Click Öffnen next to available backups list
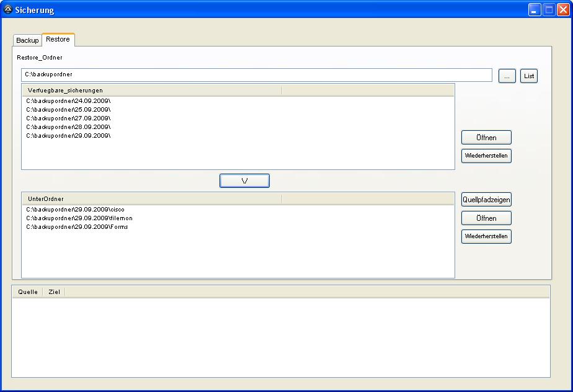Image resolution: width=573 pixels, height=392 pixels. pos(486,138)
